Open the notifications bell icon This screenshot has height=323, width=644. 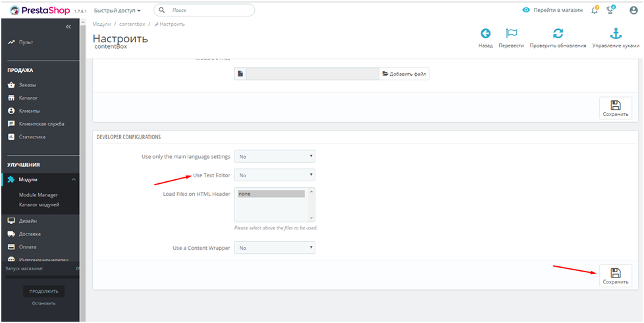tap(595, 10)
